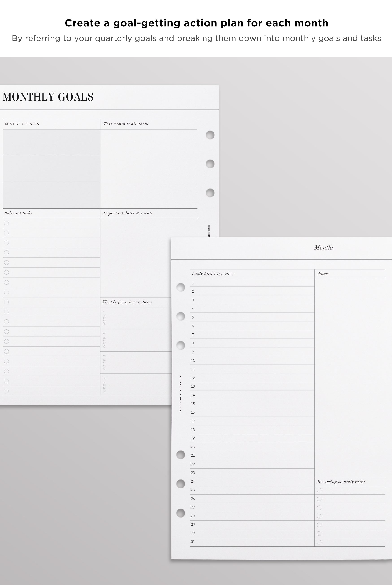The height and width of the screenshot is (585, 392).
Task: Click the headline about goal-getting action plan
Action: coord(197,23)
